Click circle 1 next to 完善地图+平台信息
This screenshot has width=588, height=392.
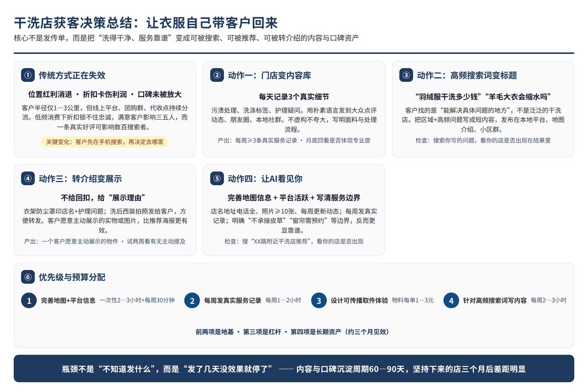coord(29,301)
